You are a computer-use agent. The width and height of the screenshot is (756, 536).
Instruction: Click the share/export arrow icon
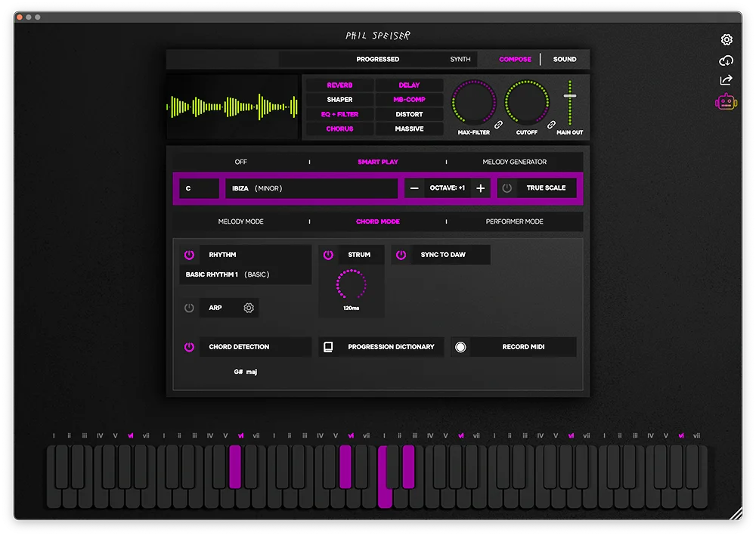click(x=726, y=79)
